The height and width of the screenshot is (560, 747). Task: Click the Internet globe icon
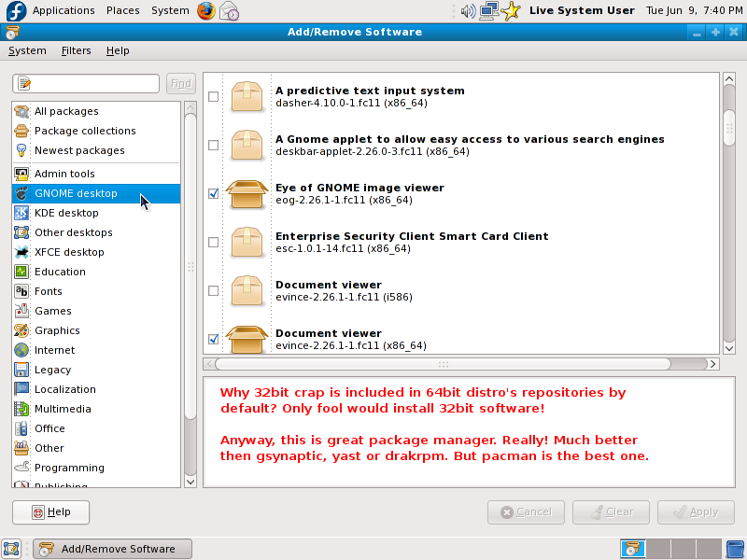point(21,350)
